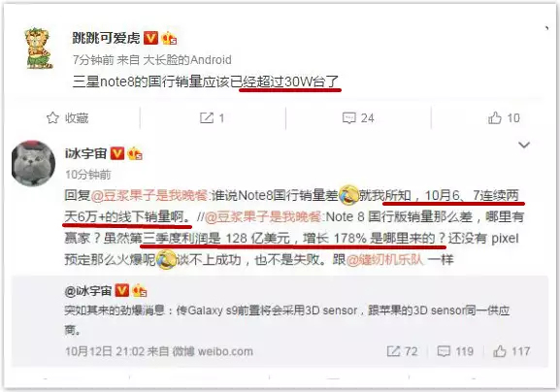This screenshot has width=560, height=392.
Task: Click the 大长脸的Android source link
Action: click(187, 59)
